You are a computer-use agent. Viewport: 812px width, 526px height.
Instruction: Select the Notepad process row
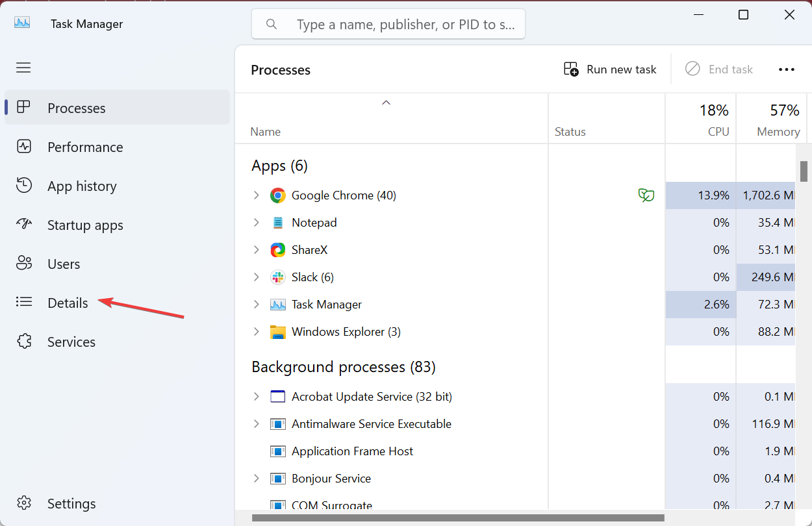314,222
